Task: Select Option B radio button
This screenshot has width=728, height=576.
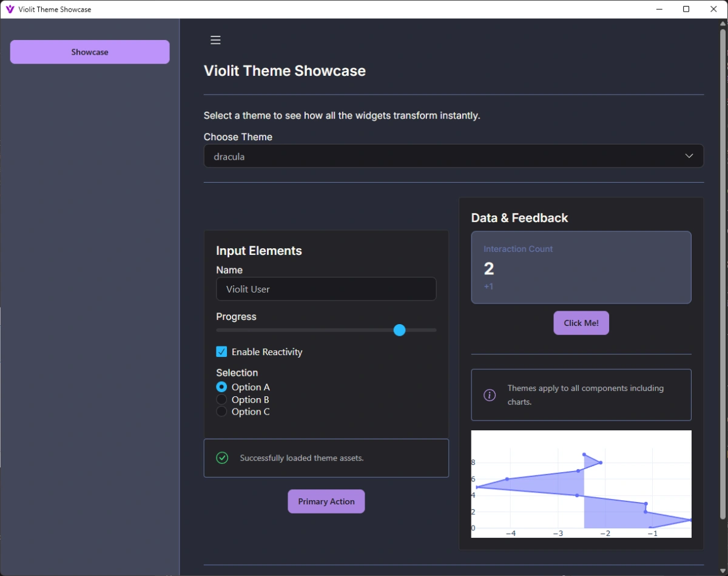Action: 221,399
